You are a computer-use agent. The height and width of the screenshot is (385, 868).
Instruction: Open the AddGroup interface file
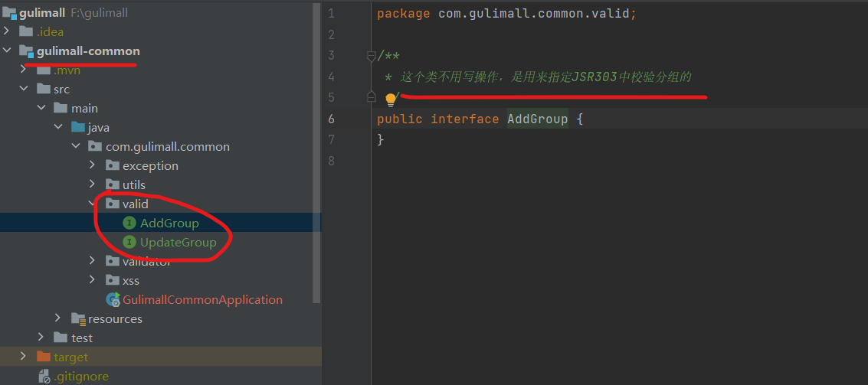click(169, 223)
